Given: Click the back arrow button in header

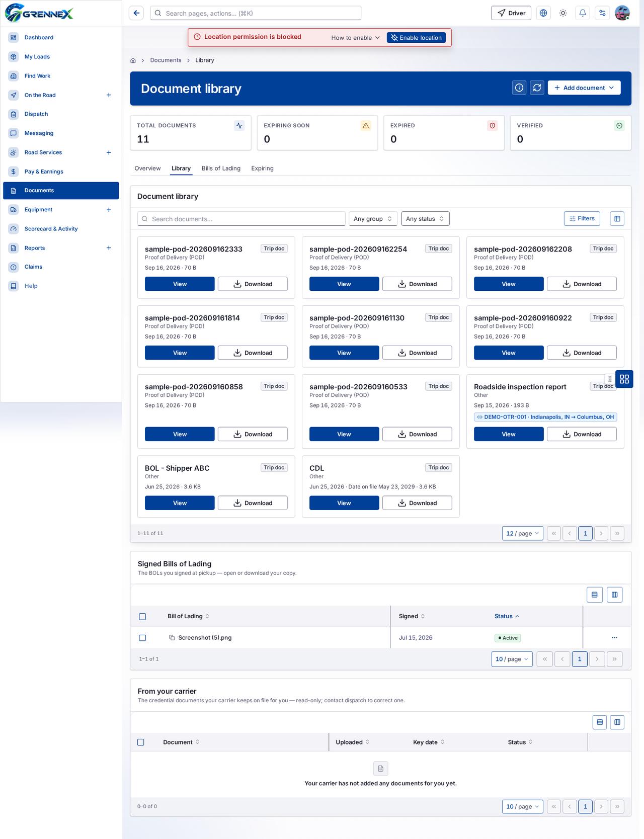Looking at the screenshot, I should click(x=136, y=13).
